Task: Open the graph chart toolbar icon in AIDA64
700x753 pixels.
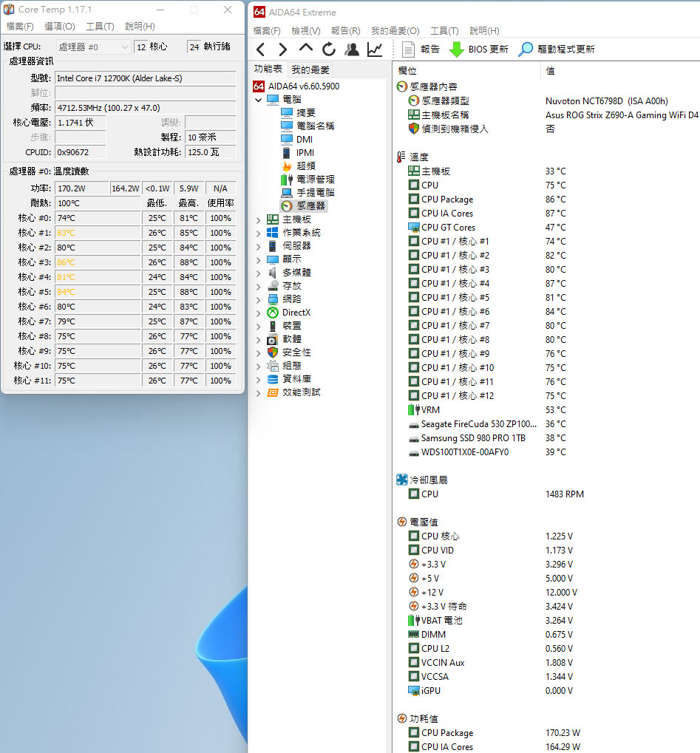Action: coord(375,49)
